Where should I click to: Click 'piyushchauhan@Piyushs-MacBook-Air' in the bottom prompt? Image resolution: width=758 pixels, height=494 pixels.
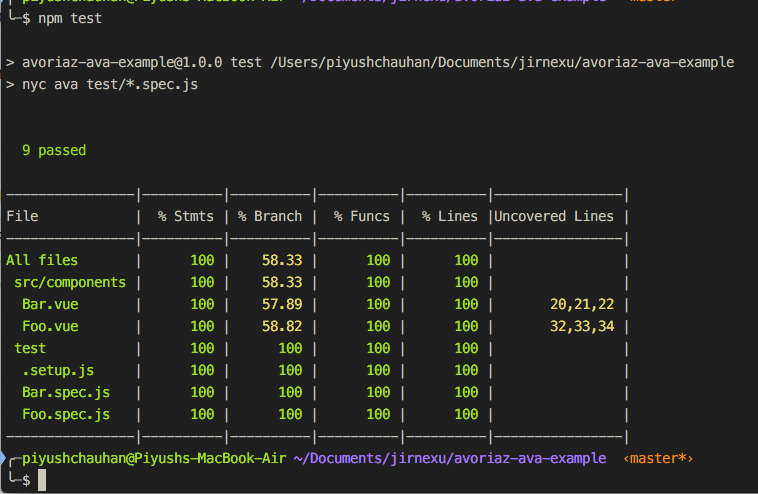click(154, 458)
